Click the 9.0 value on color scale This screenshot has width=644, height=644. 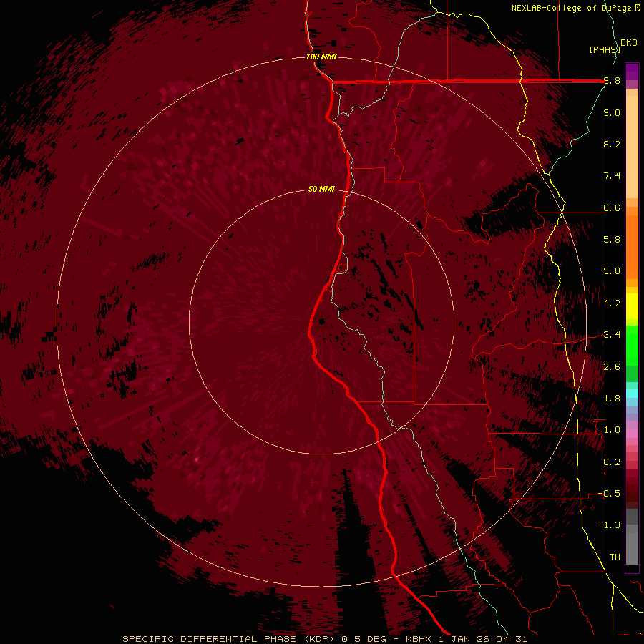point(612,112)
